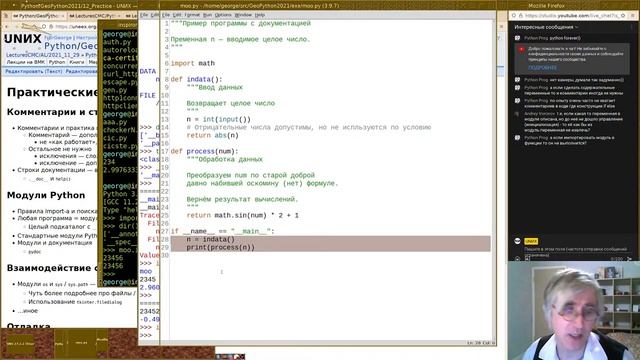Open the Python navigation tab on the wiki
Screen dimensions: 640x360
click(57, 62)
